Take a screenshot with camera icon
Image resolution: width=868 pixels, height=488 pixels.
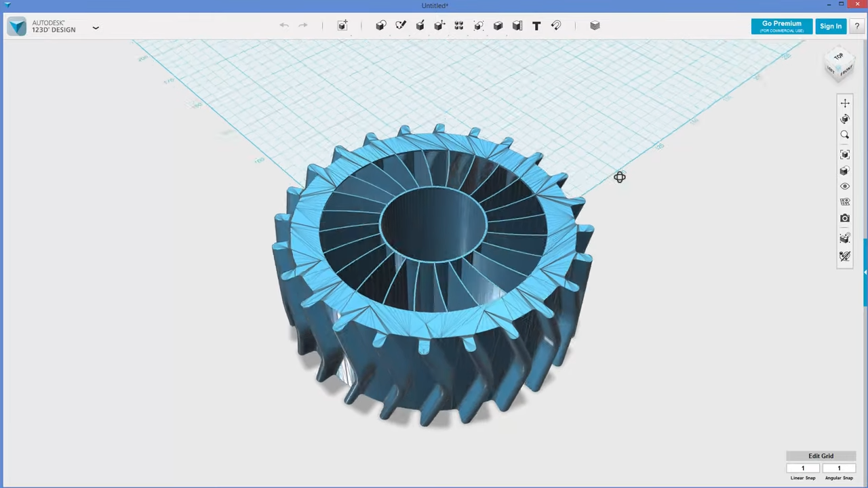(845, 218)
